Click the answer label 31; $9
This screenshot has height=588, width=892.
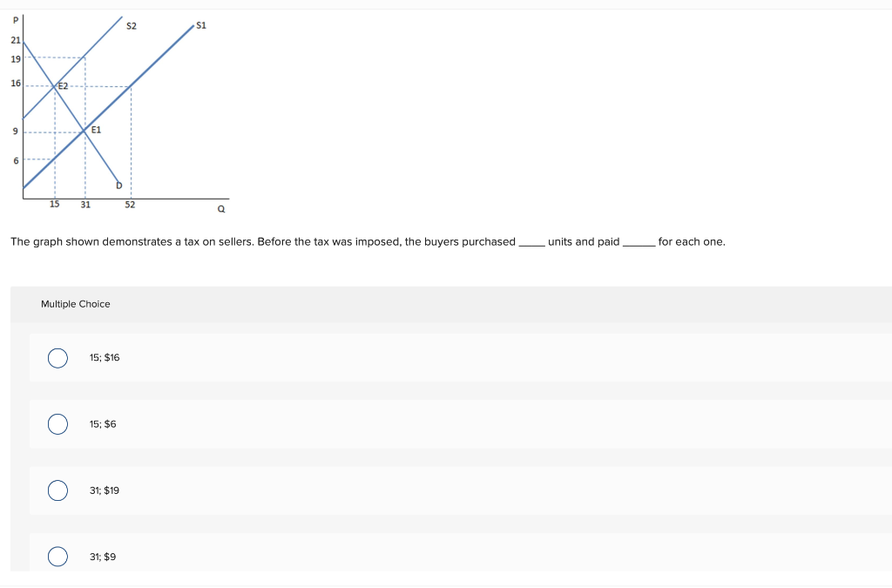click(102, 556)
